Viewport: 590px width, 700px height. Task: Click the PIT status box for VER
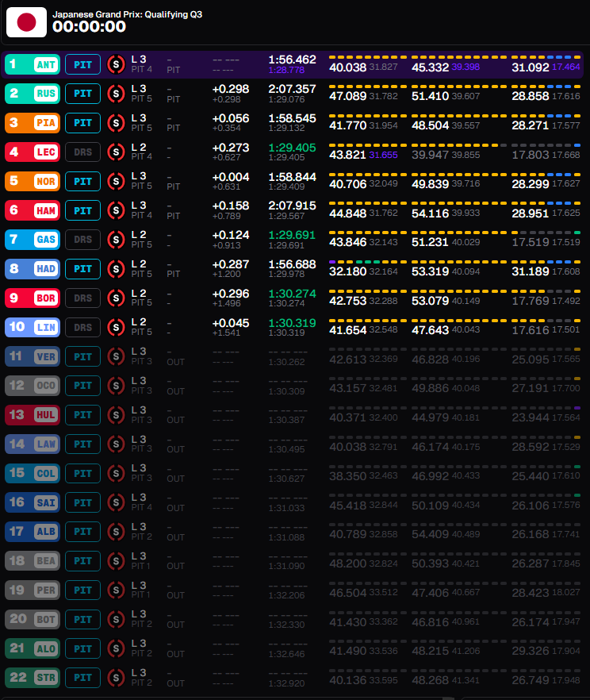click(83, 356)
